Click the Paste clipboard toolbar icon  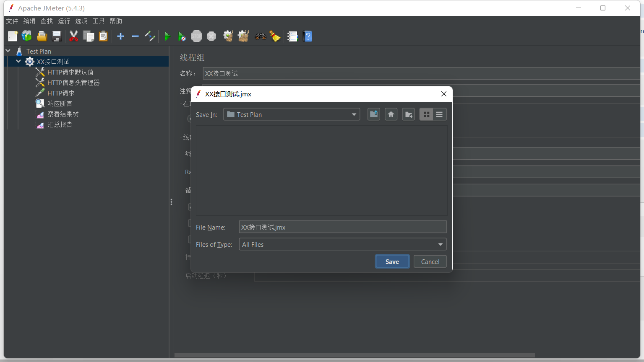(103, 36)
